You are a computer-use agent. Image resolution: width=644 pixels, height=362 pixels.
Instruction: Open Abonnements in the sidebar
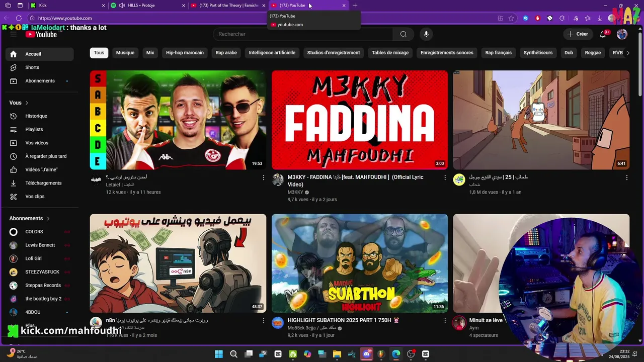(40, 81)
